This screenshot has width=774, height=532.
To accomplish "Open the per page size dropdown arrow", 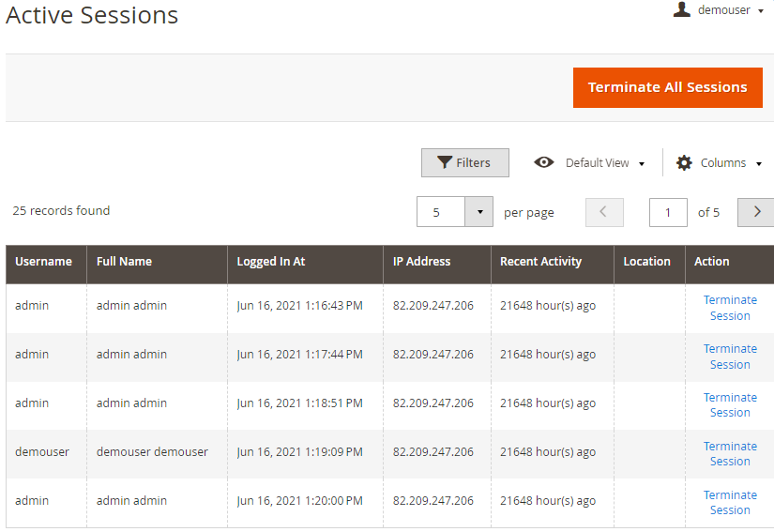I will pyautogui.click(x=479, y=212).
